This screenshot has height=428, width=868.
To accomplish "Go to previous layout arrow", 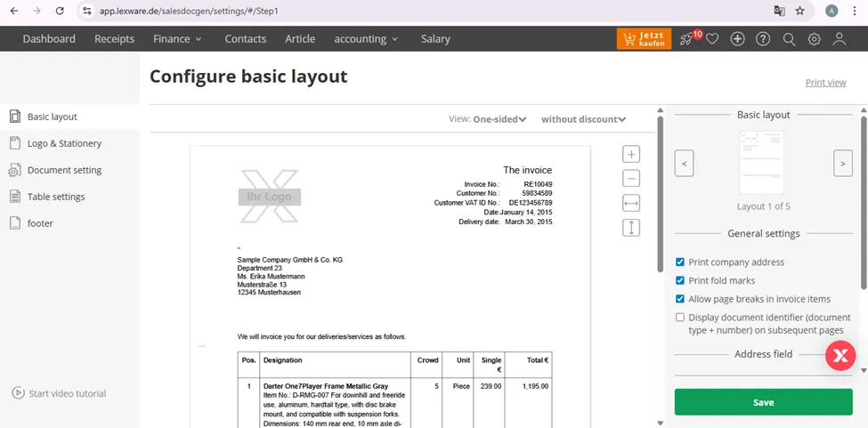I will coord(685,163).
